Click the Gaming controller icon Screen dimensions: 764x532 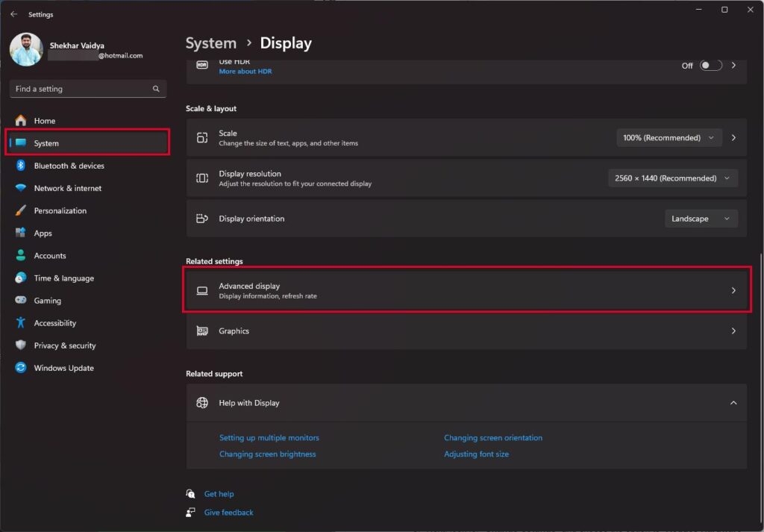20,300
